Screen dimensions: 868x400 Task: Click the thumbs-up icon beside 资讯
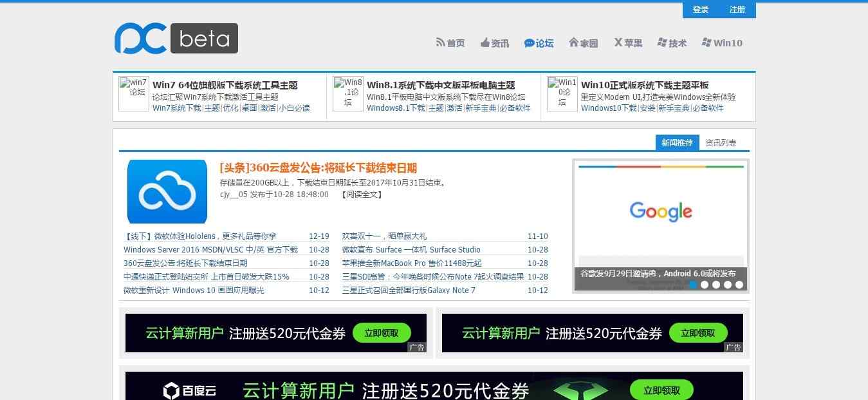coord(485,43)
